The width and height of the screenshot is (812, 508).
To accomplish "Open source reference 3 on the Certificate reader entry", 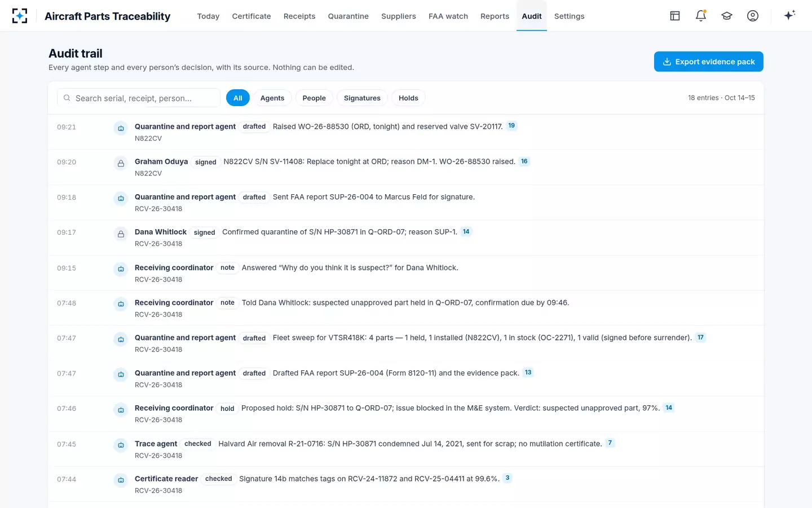I will click(x=507, y=478).
